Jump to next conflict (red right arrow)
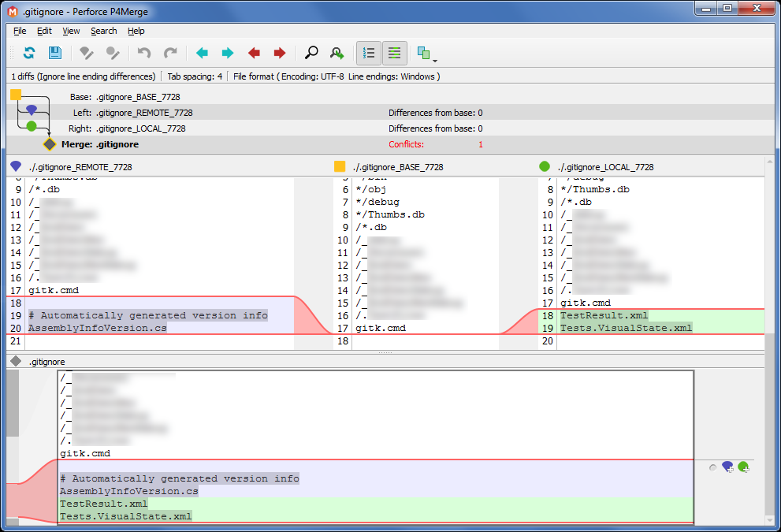The width and height of the screenshot is (781, 532). tap(280, 53)
